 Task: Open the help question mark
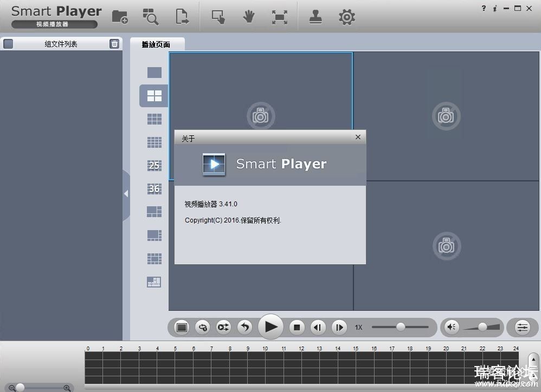tap(484, 8)
